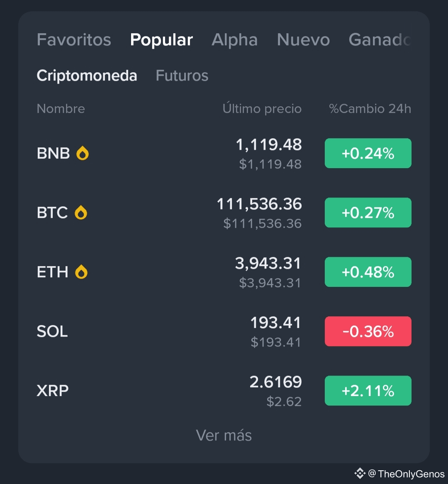Click the Binance logo in the watermark

[360, 473]
